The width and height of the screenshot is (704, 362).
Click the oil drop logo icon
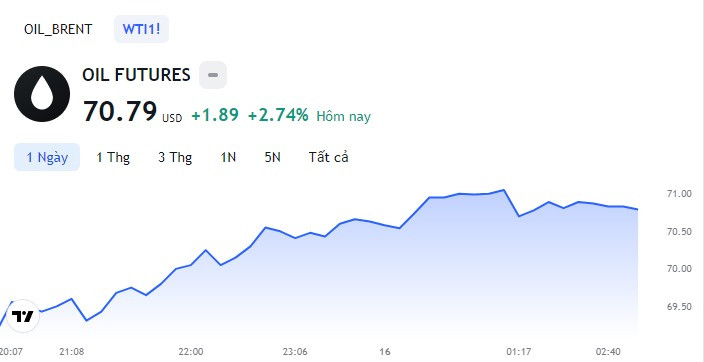42,94
